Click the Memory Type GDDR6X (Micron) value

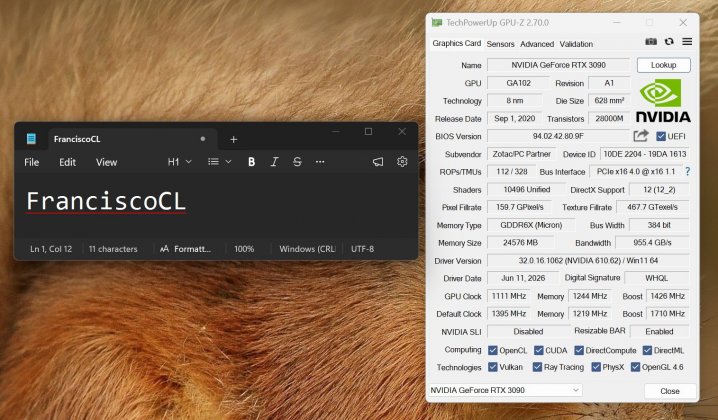[531, 225]
